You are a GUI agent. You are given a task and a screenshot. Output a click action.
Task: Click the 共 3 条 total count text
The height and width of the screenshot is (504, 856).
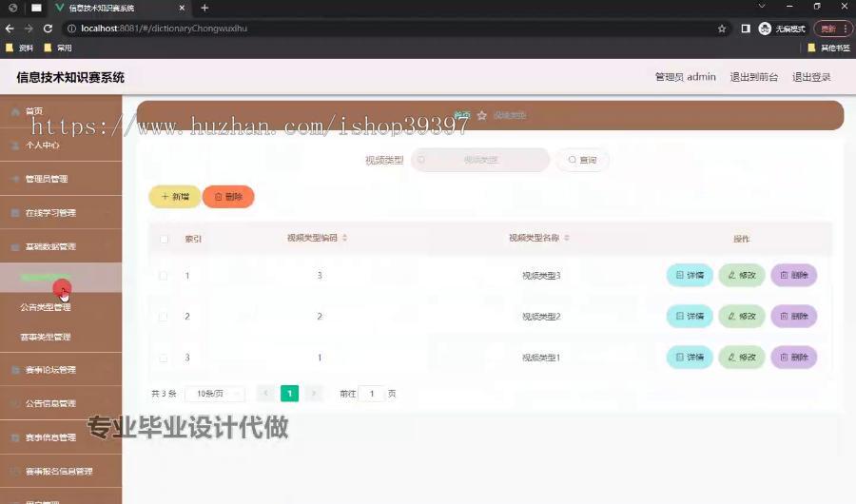(164, 394)
